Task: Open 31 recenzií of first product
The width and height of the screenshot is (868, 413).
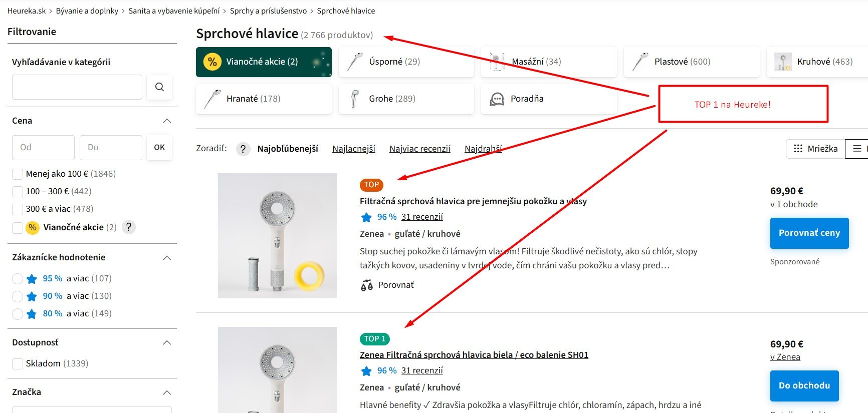Action: 422,217
